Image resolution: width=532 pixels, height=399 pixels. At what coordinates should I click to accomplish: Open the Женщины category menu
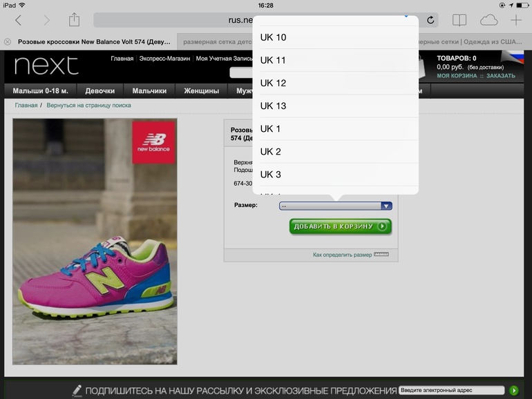pyautogui.click(x=201, y=90)
